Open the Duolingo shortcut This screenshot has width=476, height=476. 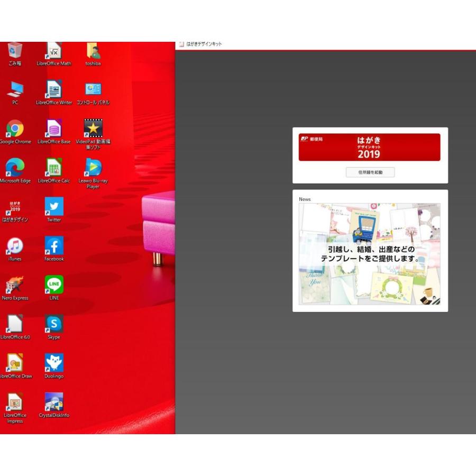click(x=54, y=363)
